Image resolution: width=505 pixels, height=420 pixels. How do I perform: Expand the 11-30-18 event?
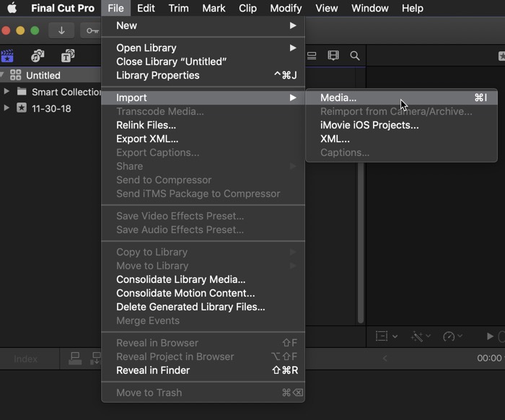[6, 108]
